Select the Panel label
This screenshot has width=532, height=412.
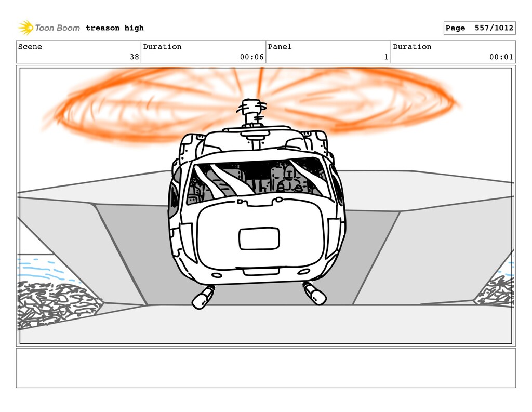click(280, 46)
